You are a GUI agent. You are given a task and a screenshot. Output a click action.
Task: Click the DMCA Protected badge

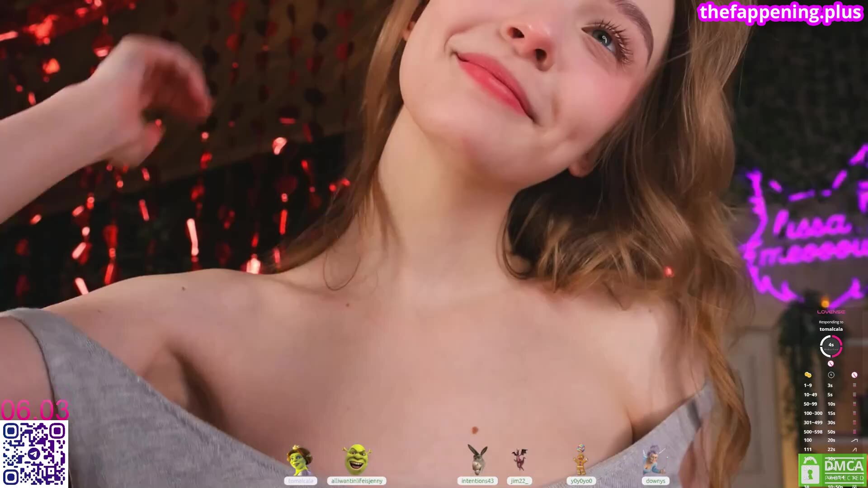832,470
